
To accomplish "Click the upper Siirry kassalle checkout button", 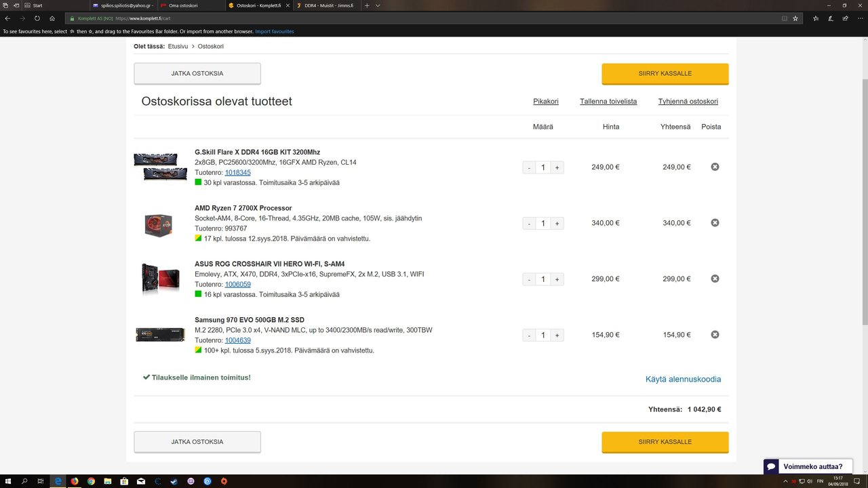I will [x=665, y=74].
